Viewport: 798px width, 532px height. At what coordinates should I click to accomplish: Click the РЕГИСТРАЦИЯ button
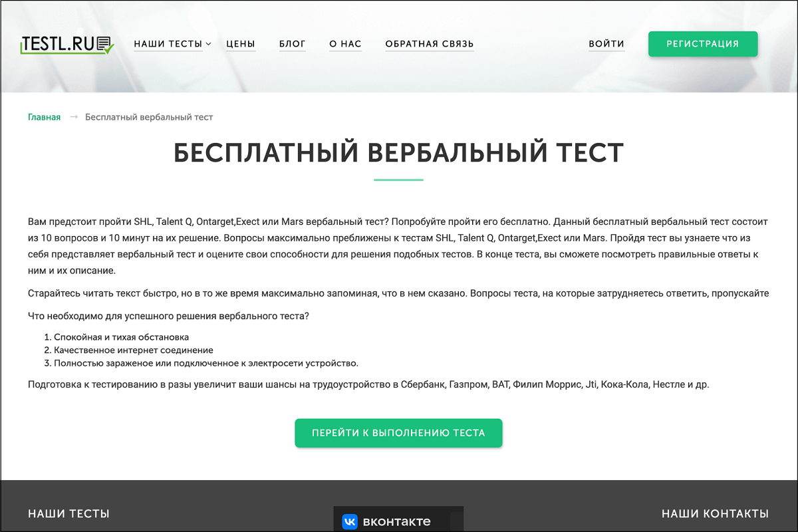click(x=703, y=44)
